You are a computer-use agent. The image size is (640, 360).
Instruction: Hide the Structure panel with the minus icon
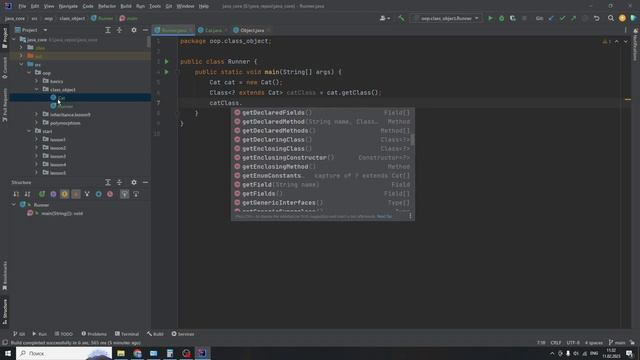point(145,182)
